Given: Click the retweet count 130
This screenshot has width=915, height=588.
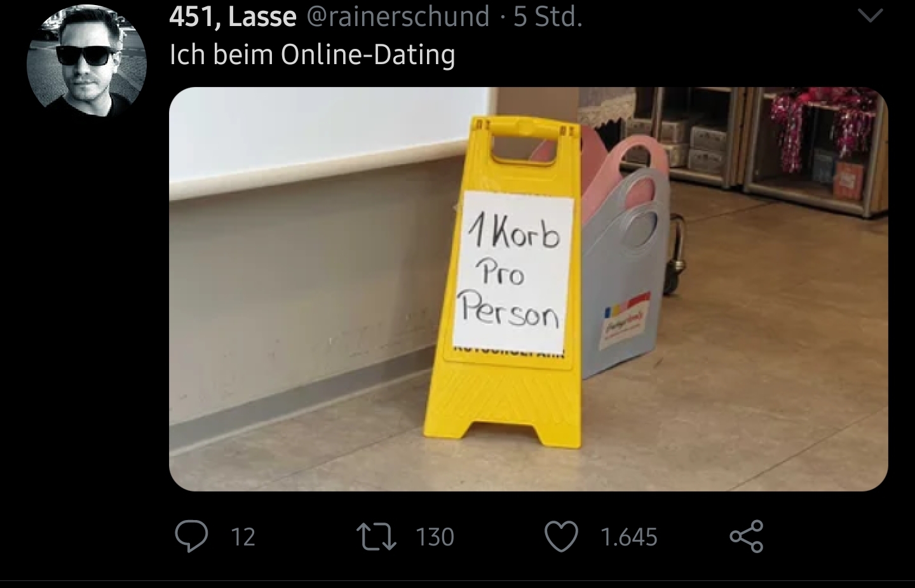Looking at the screenshot, I should pos(435,537).
